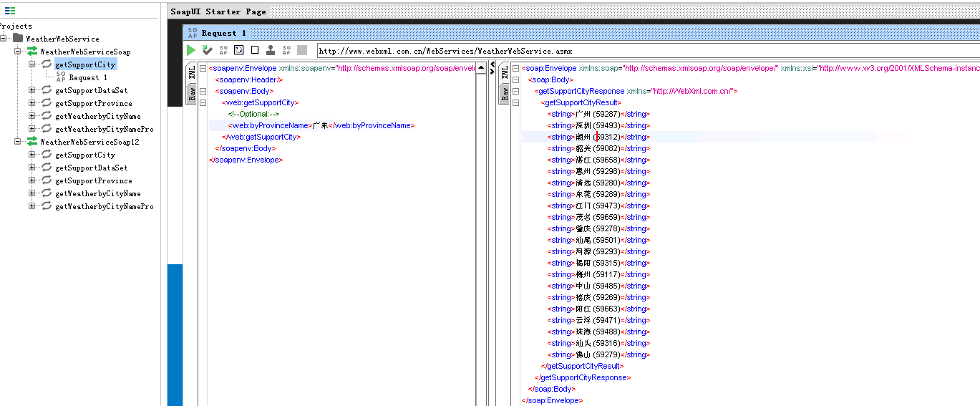The width and height of the screenshot is (980, 406).
Task: Click the endpoint URL field
Action: [648, 51]
